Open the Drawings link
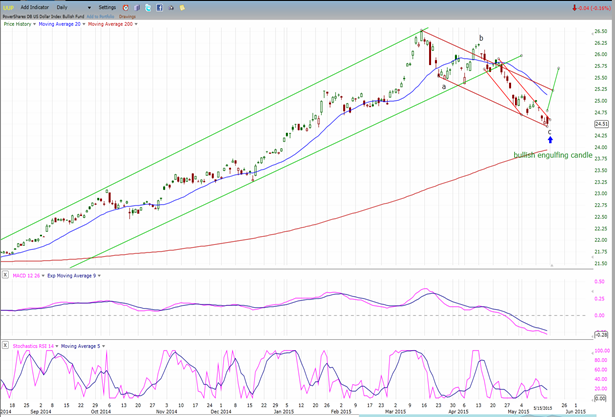Screen dimensions: 615x417 coord(127,17)
